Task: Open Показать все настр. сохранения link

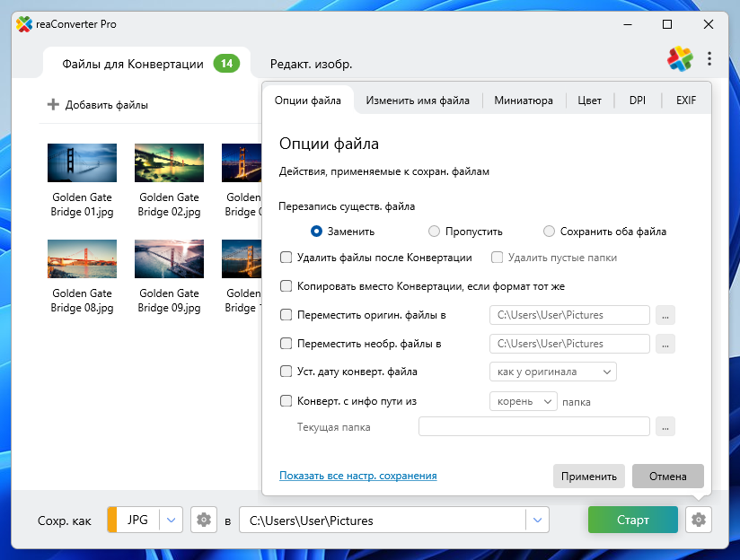Action: [357, 476]
